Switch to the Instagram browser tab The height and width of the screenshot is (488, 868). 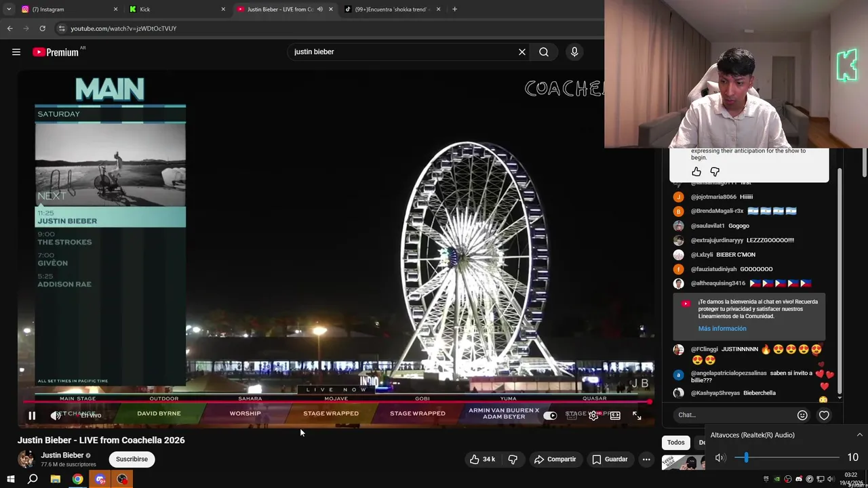pos(70,9)
